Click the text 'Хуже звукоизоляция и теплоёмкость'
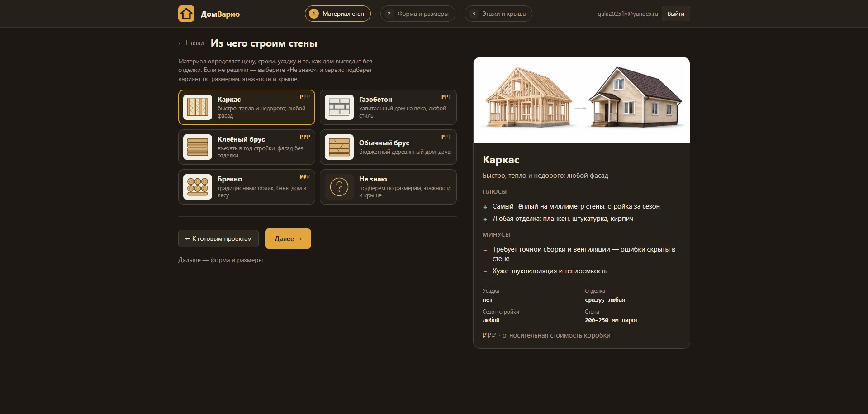 (x=550, y=271)
